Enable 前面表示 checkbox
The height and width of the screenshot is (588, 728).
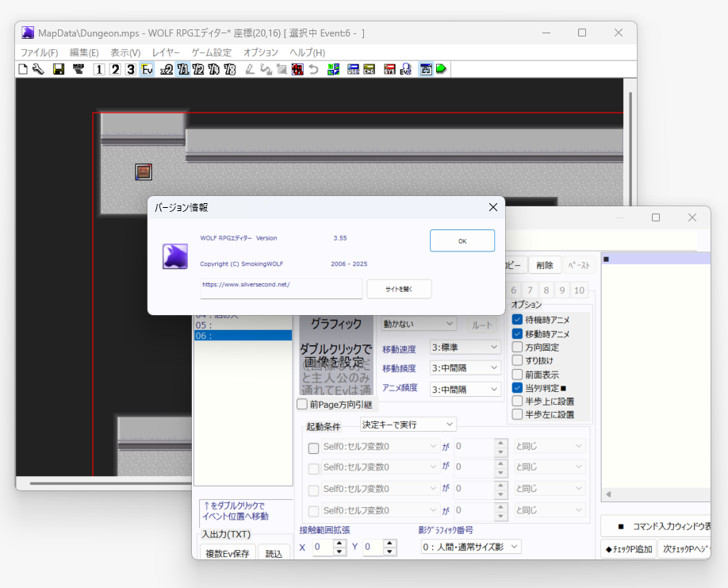tap(517, 375)
